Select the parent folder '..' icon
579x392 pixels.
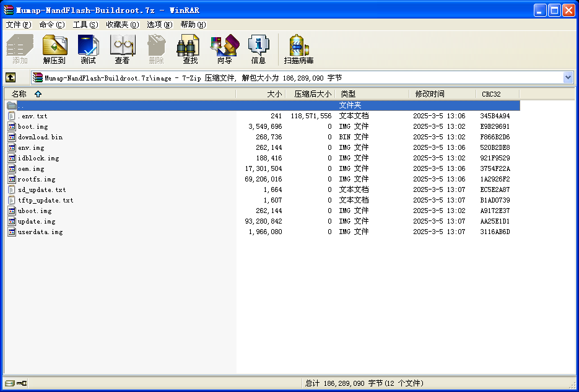(x=12, y=105)
